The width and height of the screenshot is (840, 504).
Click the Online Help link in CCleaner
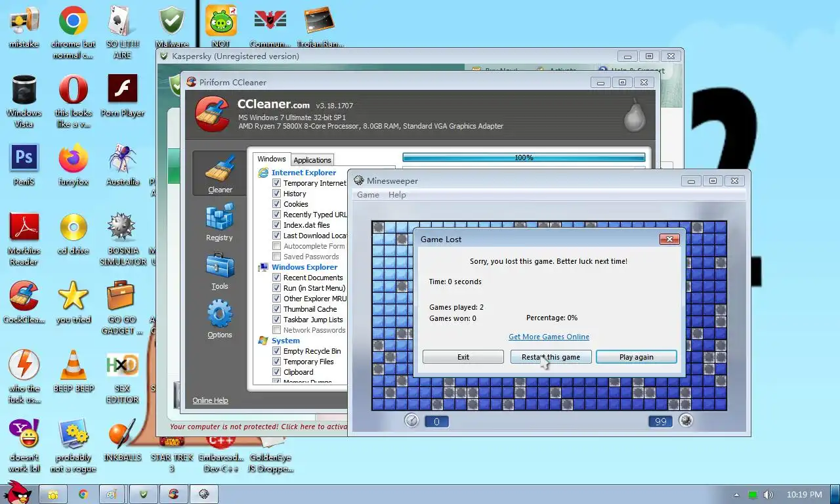[x=210, y=400]
